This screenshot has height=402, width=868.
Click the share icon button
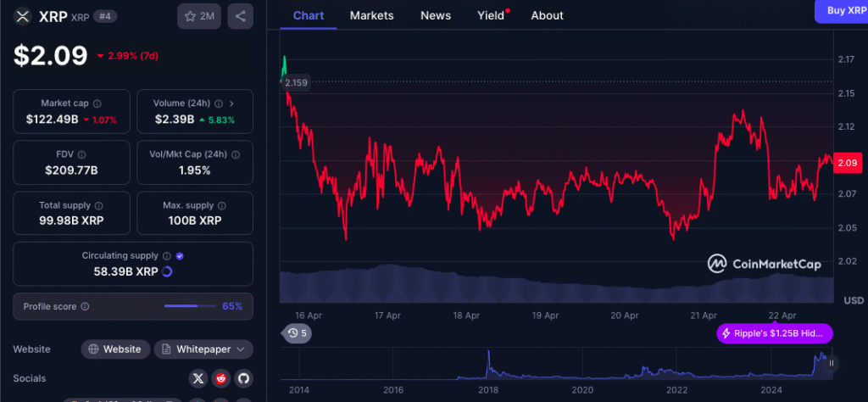click(x=240, y=17)
